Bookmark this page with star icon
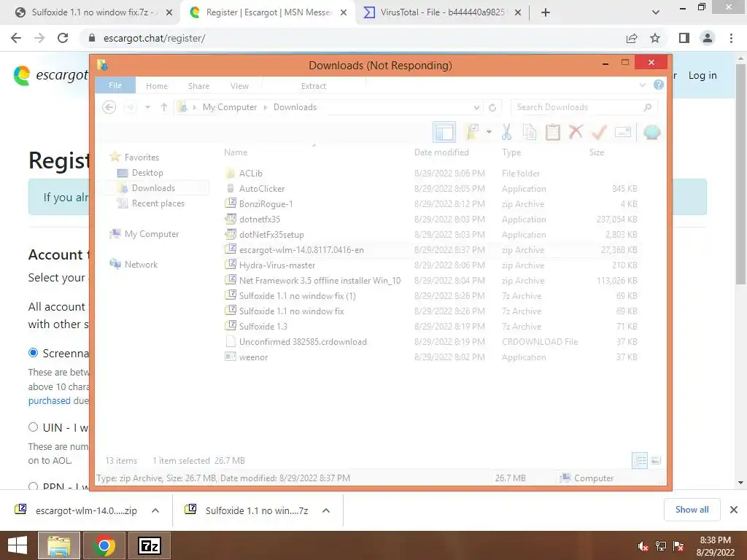This screenshot has height=560, width=747. coord(655,38)
